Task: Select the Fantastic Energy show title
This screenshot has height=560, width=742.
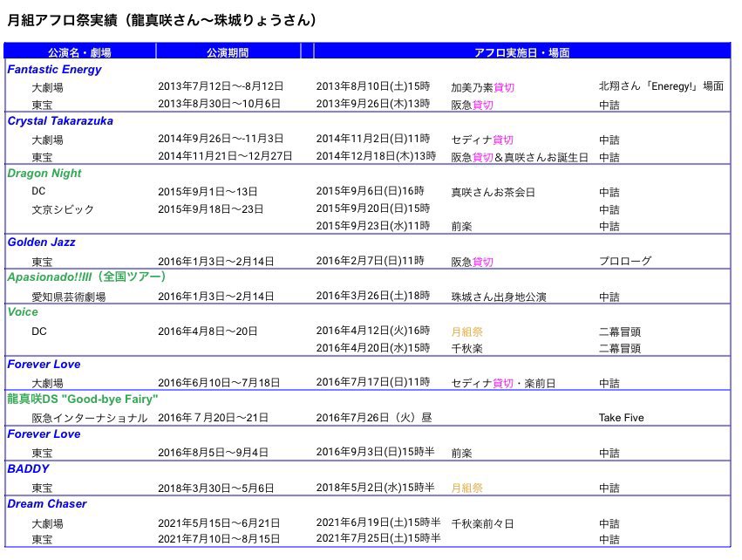Action: click(x=54, y=70)
